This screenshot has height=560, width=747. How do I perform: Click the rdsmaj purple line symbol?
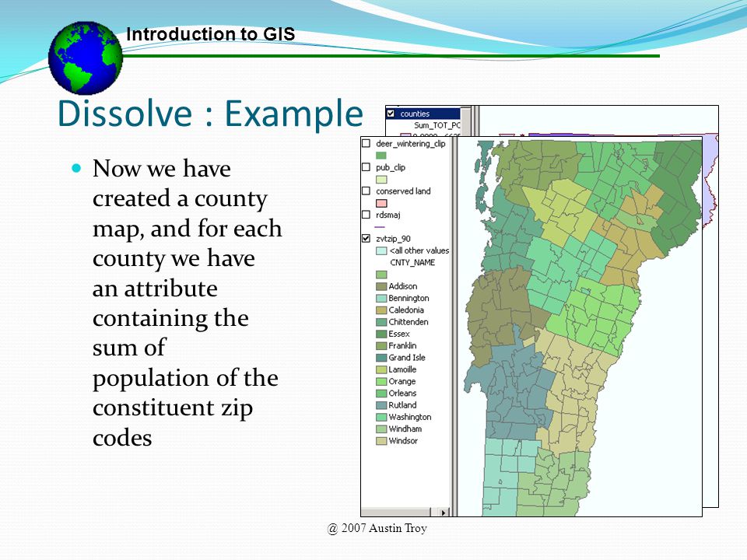pos(381,226)
